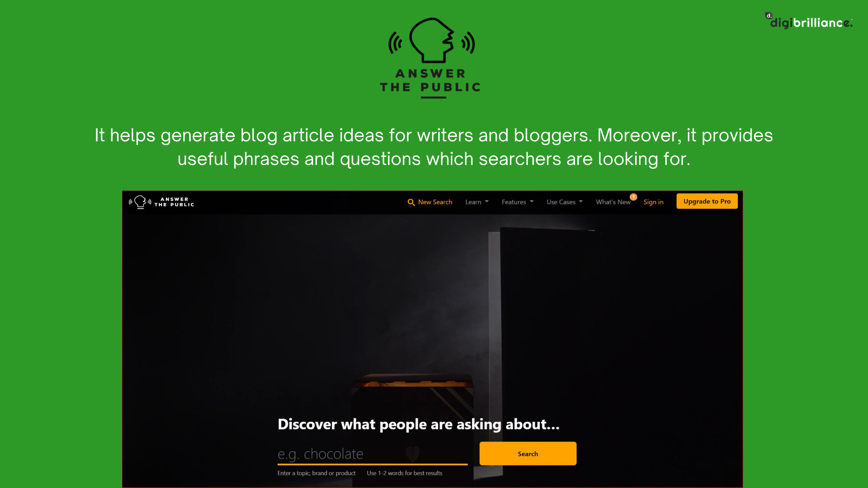This screenshot has height=488, width=868.
Task: Enable search input field for topic entry
Action: pyautogui.click(x=374, y=454)
